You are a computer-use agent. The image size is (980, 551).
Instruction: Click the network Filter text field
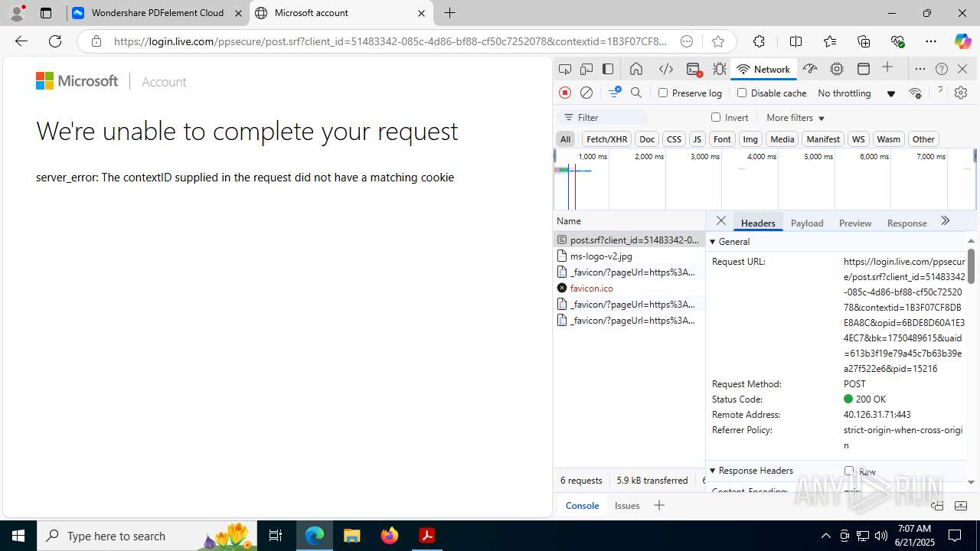(x=603, y=117)
